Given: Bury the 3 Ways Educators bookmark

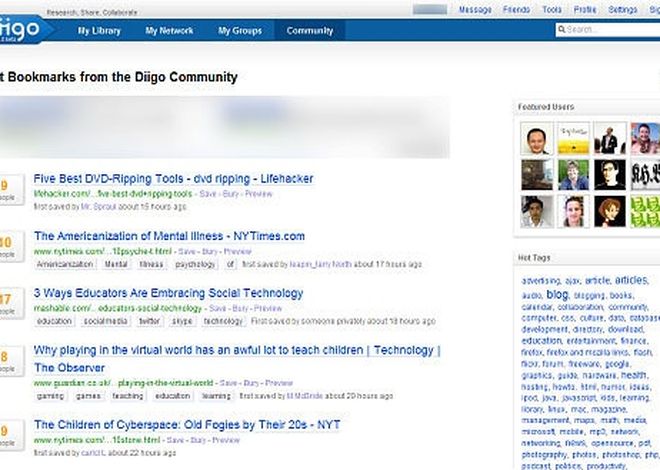Looking at the screenshot, I should (240, 308).
